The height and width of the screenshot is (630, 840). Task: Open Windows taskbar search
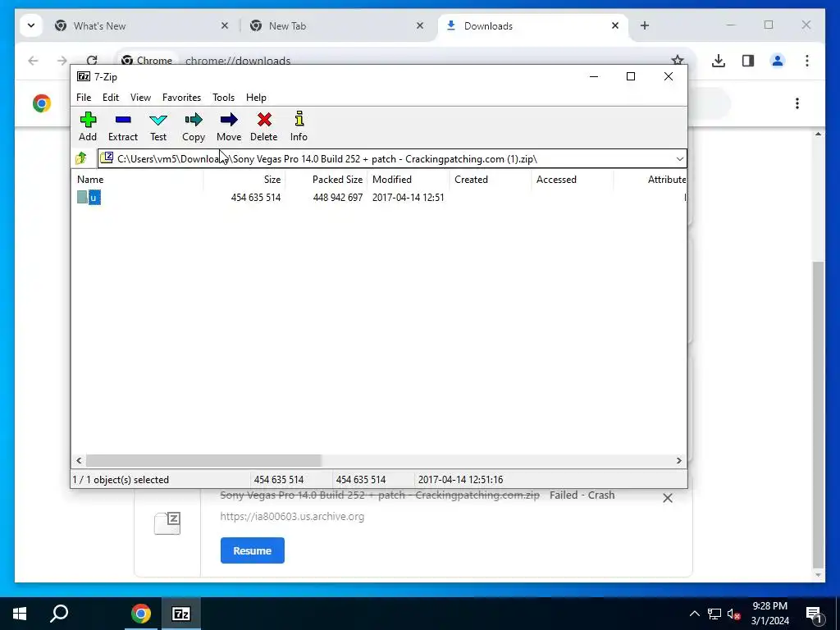(59, 614)
